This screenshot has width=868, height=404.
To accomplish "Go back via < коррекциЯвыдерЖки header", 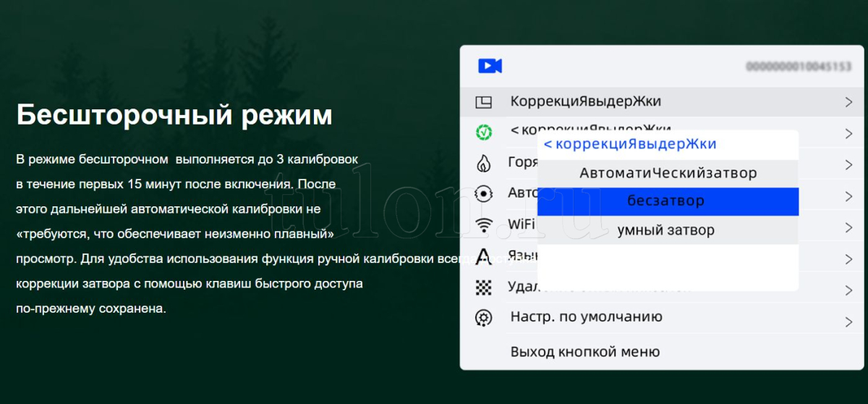I will tap(629, 144).
